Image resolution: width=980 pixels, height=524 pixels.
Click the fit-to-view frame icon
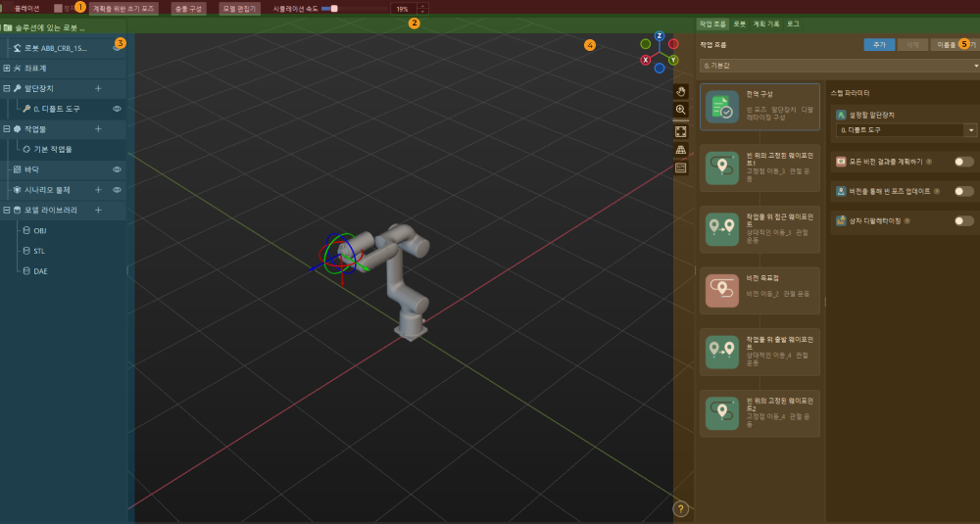[681, 132]
